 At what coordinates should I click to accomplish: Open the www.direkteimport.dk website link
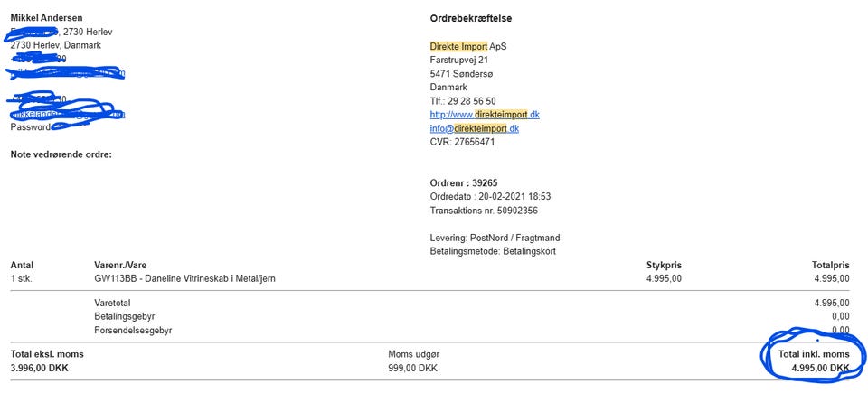click(485, 115)
